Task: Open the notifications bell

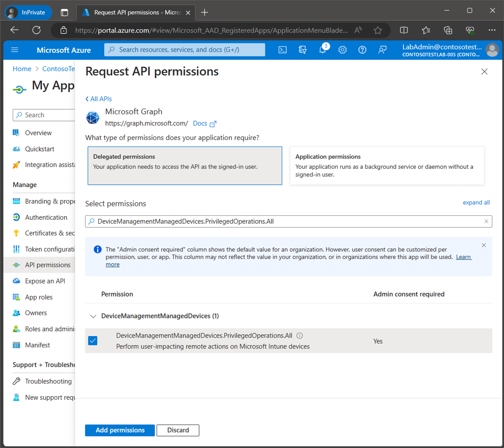Action: coord(322,50)
